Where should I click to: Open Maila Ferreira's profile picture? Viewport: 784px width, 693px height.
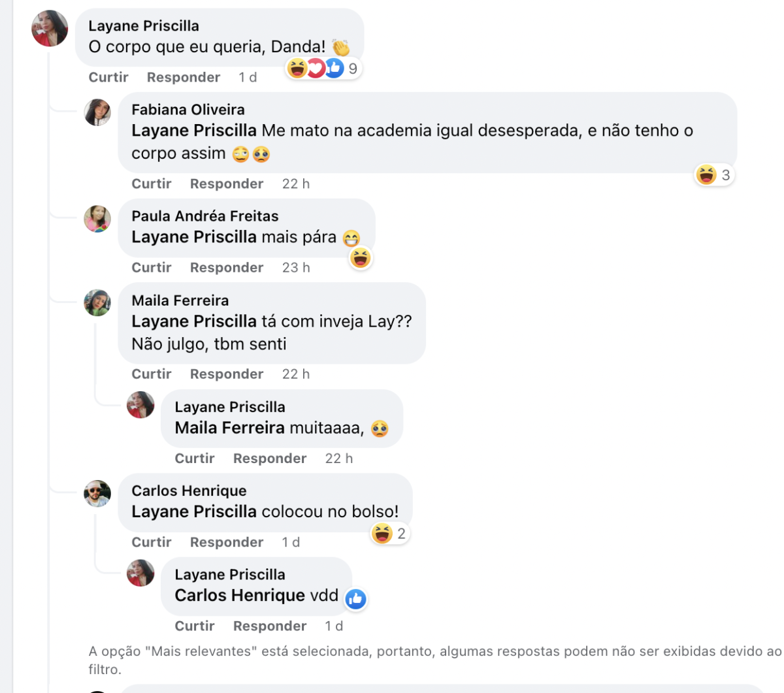pos(97,303)
